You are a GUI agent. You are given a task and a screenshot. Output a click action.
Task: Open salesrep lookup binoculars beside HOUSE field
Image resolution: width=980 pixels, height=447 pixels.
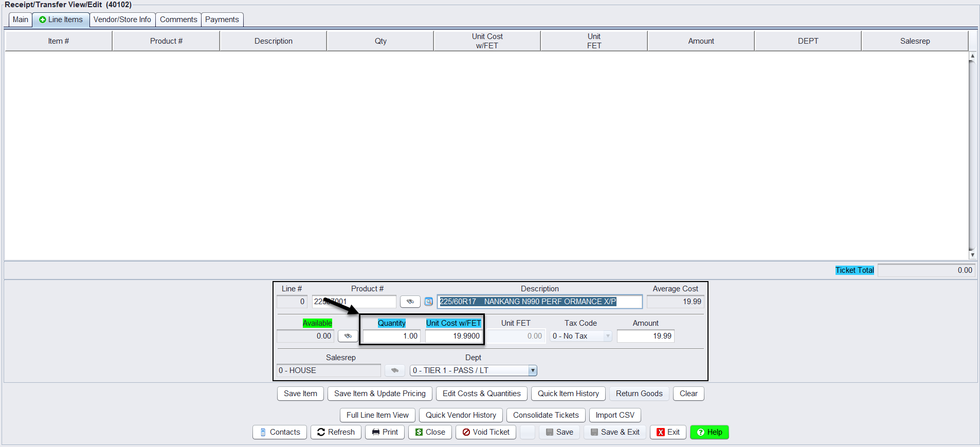(394, 370)
